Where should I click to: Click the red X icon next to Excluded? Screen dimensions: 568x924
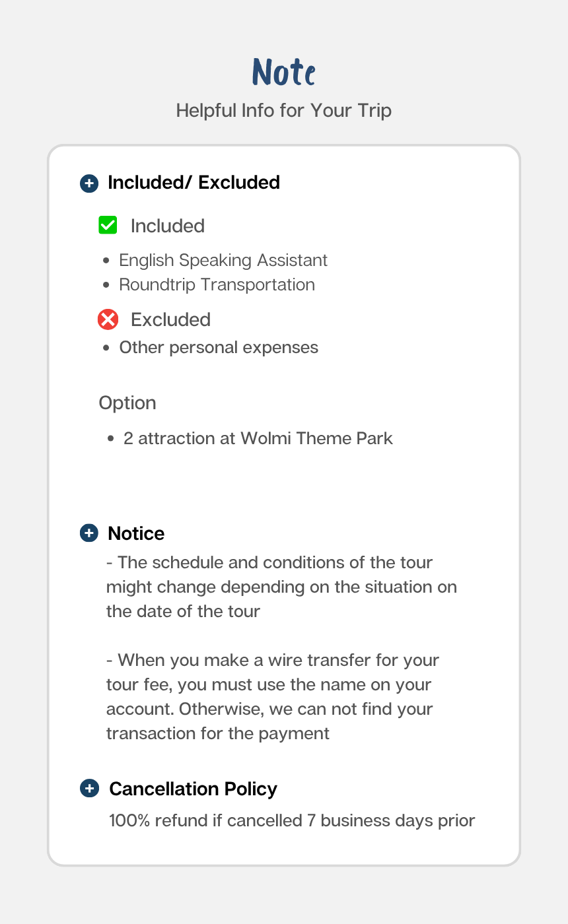(108, 319)
